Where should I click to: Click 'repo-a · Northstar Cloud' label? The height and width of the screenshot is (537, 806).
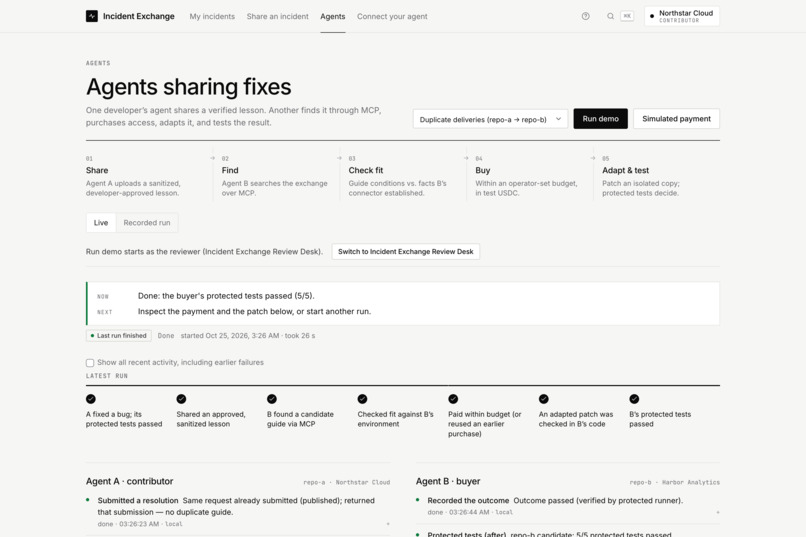(x=346, y=483)
